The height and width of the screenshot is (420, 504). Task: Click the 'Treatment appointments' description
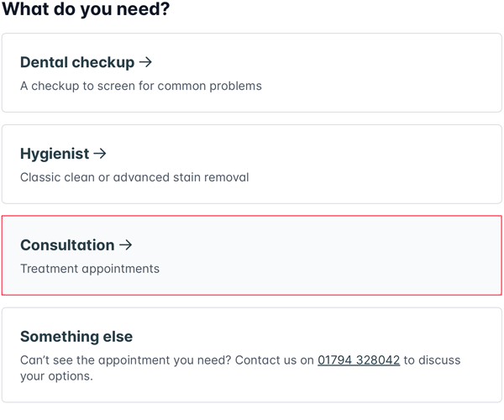click(x=90, y=269)
